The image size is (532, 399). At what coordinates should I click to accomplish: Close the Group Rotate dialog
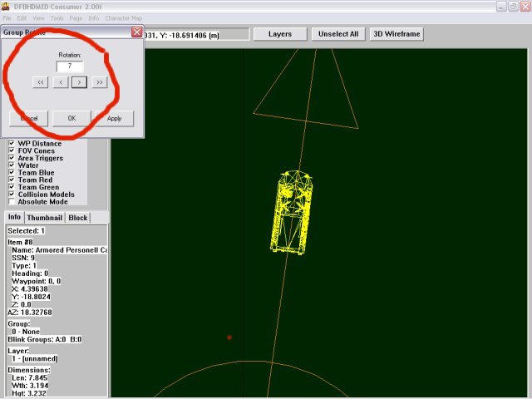(136, 32)
